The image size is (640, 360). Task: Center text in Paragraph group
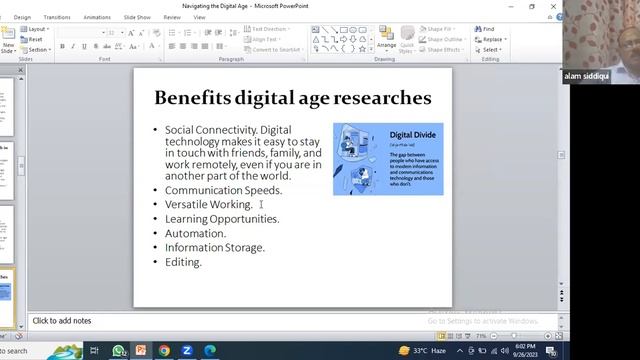pyautogui.click(x=183, y=47)
